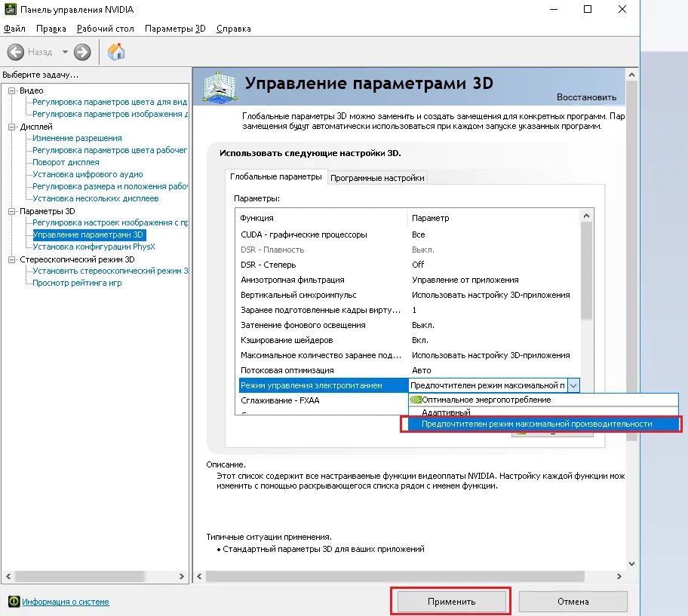Click settings list scroll up arrow
The height and width of the screenshot is (616, 688).
tap(587, 216)
